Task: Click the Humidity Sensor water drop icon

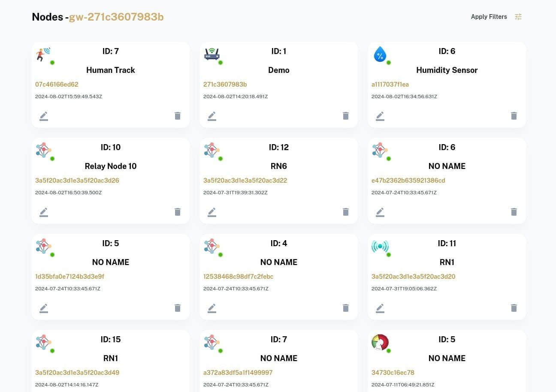Action: click(380, 54)
